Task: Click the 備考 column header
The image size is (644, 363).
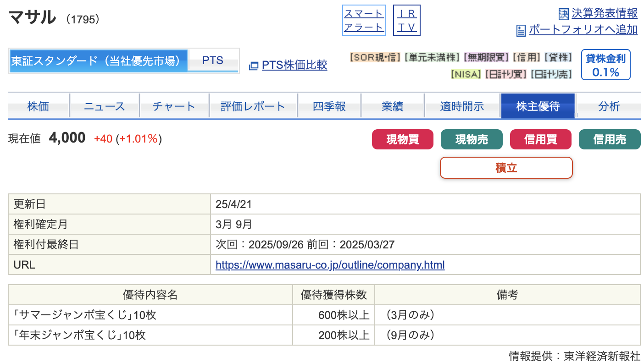Action: click(x=507, y=295)
